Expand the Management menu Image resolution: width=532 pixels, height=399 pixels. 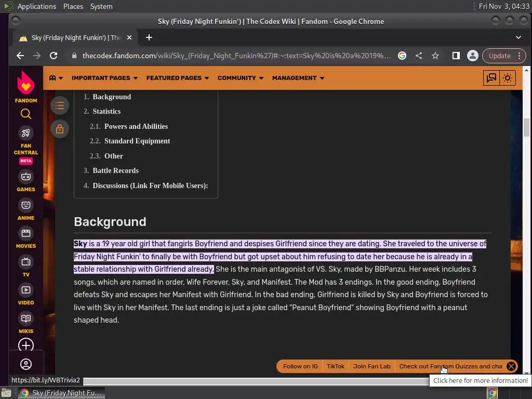coord(298,78)
